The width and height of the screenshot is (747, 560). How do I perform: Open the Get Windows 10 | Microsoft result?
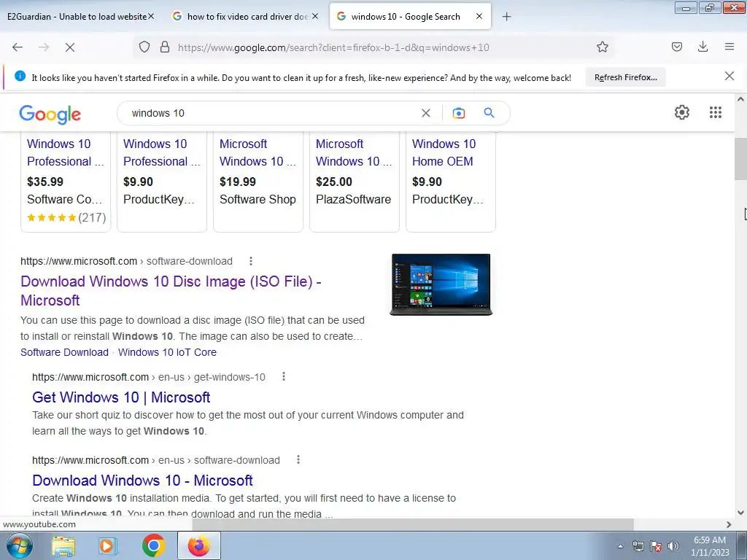(121, 397)
